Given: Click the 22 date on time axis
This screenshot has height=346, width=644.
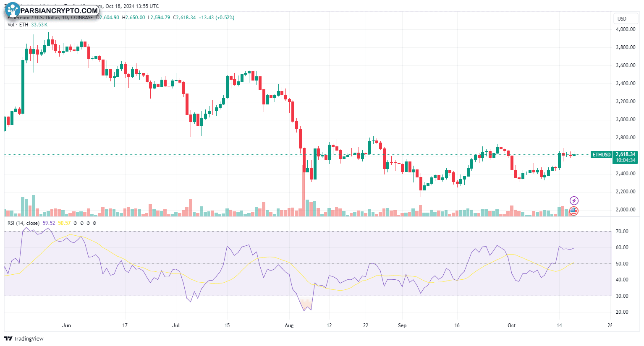Looking at the screenshot, I should [x=366, y=325].
